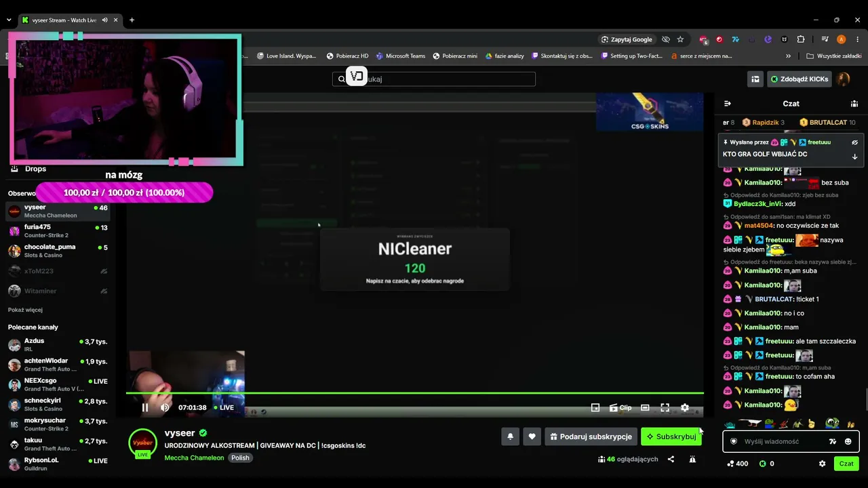868x488 pixels.
Task: Toggle picture-in-picture mini player icon
Action: tap(595, 407)
